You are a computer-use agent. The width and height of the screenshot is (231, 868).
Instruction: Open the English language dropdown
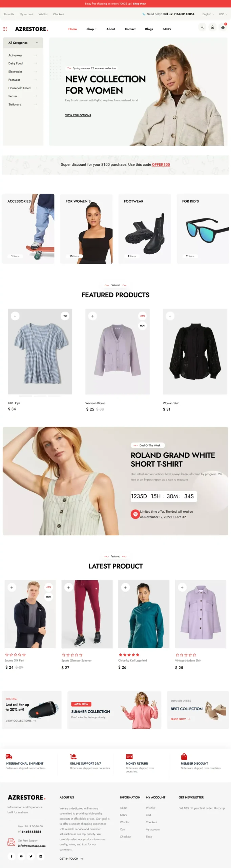tap(208, 14)
